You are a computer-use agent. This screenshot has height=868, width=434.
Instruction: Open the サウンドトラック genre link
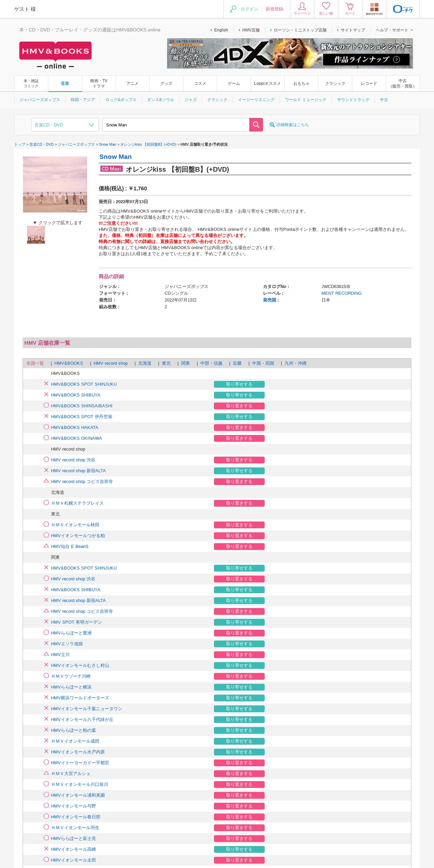click(353, 100)
